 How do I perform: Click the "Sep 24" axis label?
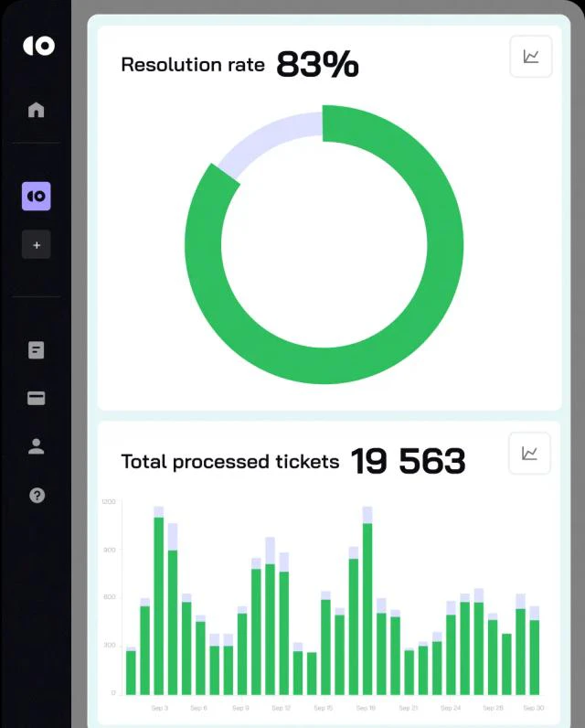pyautogui.click(x=451, y=708)
